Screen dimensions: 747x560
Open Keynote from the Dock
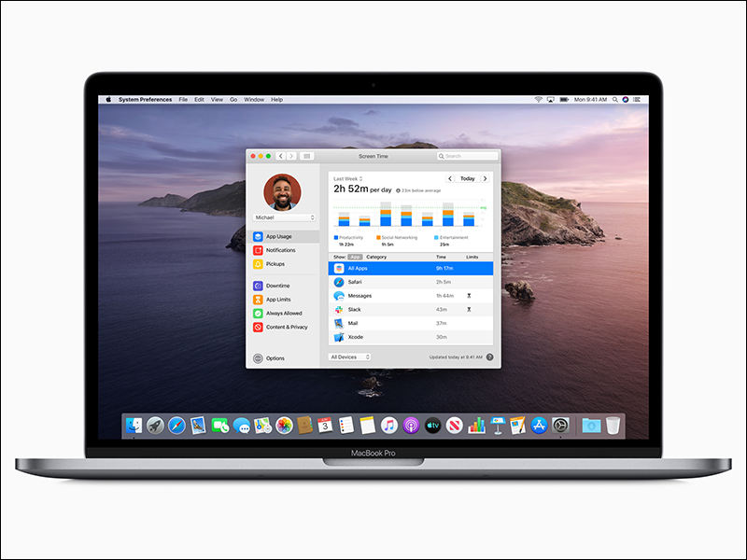[498, 426]
